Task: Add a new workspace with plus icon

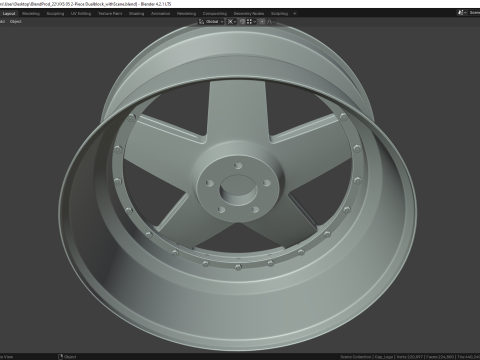Action: [x=295, y=14]
